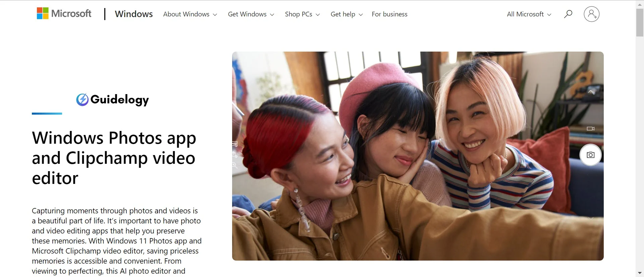
Task: Click the heading "Windows Photos app and Clipchamp video editor"
Action: (114, 158)
